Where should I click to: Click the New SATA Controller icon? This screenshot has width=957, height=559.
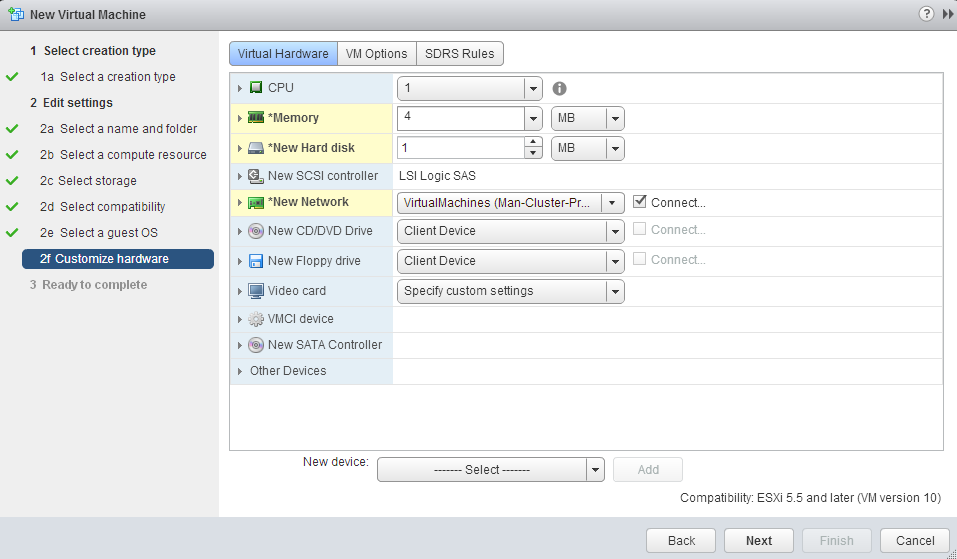pos(256,345)
